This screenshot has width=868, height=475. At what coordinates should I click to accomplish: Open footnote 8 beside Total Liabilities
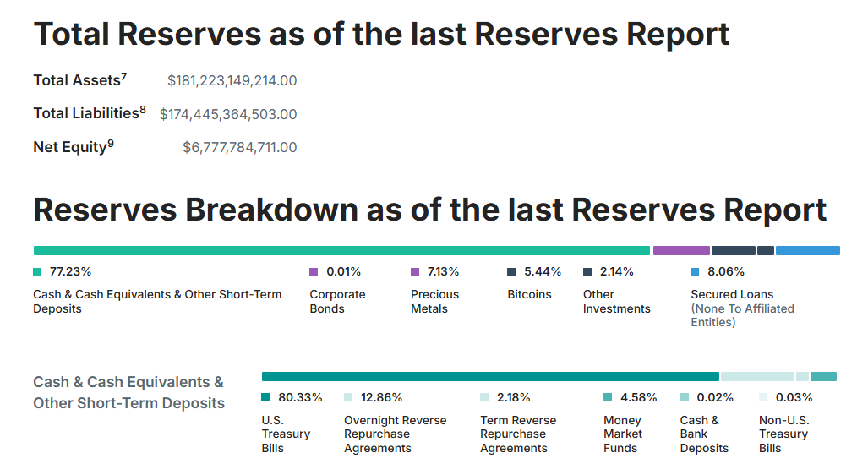click(x=143, y=110)
